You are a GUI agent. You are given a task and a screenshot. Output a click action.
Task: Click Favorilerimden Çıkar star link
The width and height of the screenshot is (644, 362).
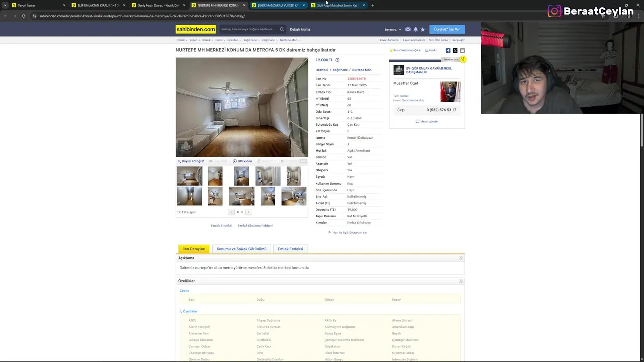[405, 50]
